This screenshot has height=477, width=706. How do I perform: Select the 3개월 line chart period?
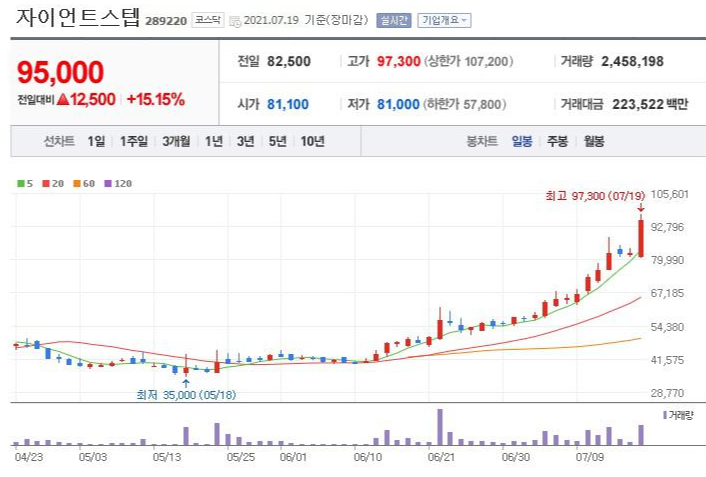tap(176, 141)
